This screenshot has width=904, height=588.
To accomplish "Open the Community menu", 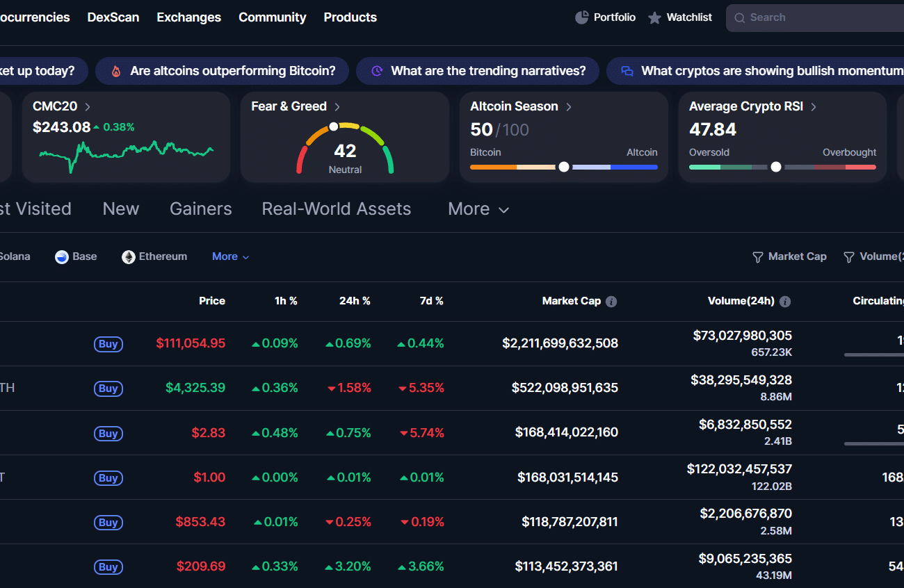I will [x=273, y=17].
